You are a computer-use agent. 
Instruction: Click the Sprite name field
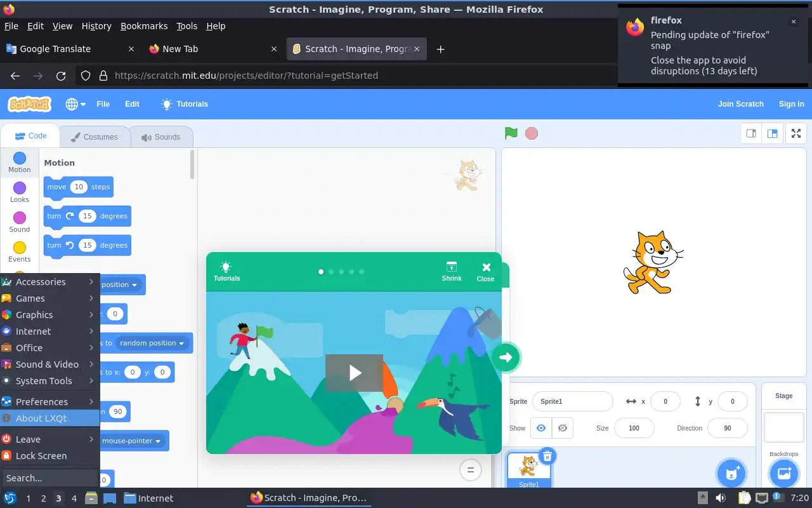coord(573,401)
